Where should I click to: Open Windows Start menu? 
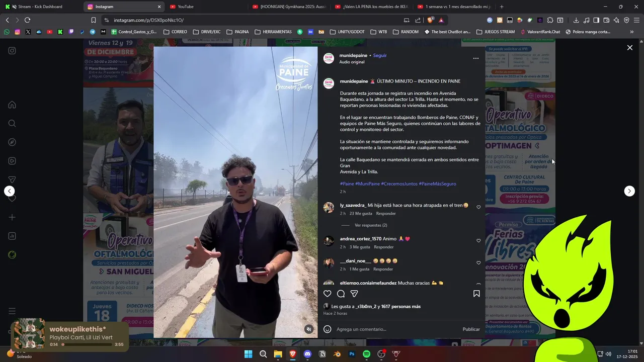coord(248,354)
